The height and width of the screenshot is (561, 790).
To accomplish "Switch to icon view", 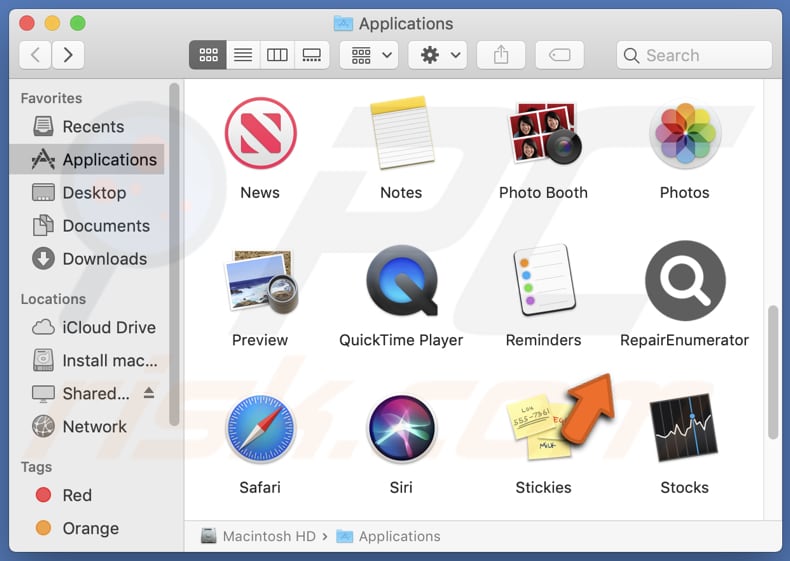I will point(208,55).
